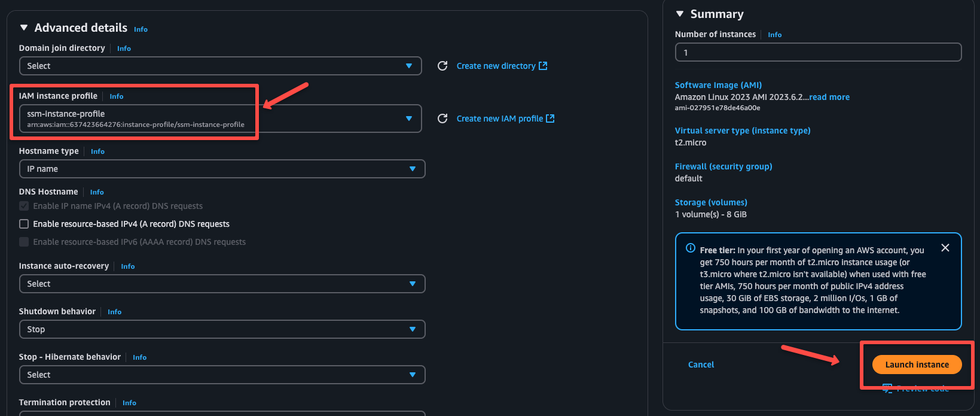Open the Hostname type dropdown
The height and width of the screenshot is (416, 980).
click(x=222, y=169)
